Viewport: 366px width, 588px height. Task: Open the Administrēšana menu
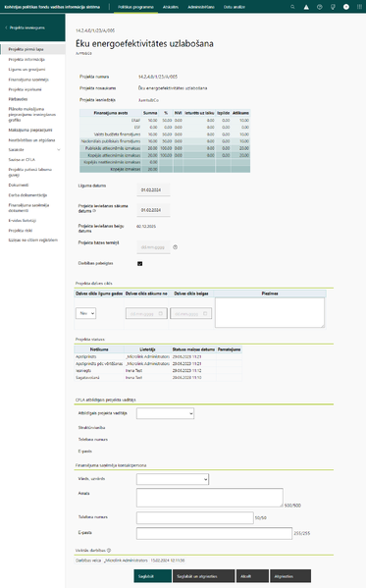[201, 7]
